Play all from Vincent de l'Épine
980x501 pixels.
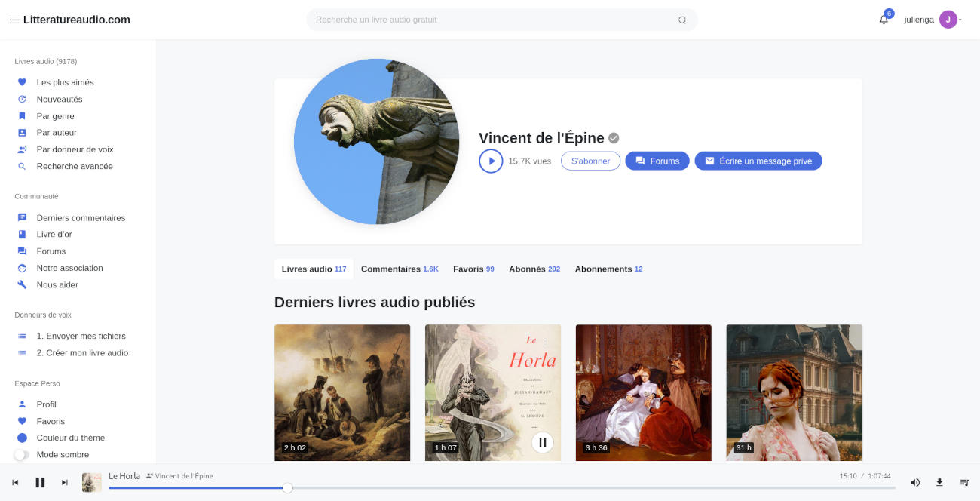pyautogui.click(x=491, y=161)
